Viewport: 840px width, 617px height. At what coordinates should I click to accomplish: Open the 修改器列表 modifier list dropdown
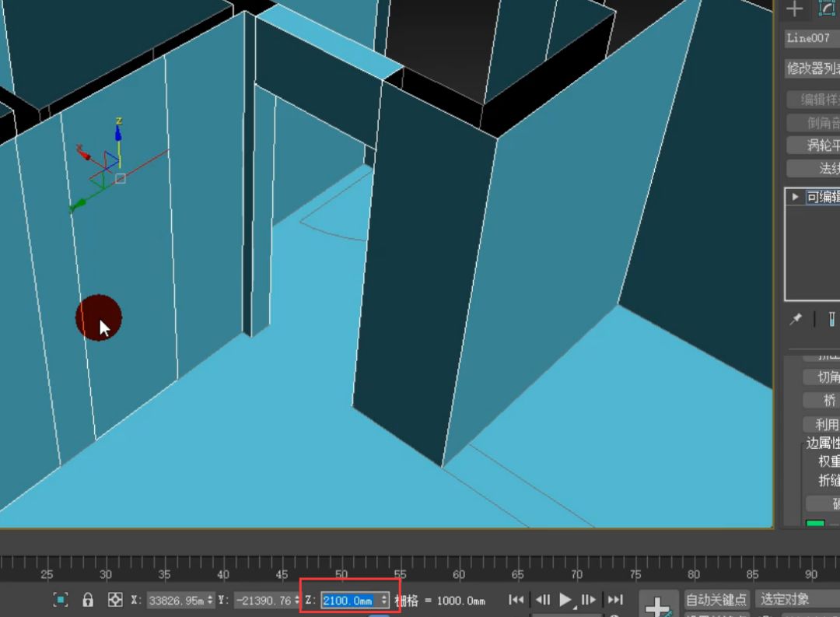point(812,68)
